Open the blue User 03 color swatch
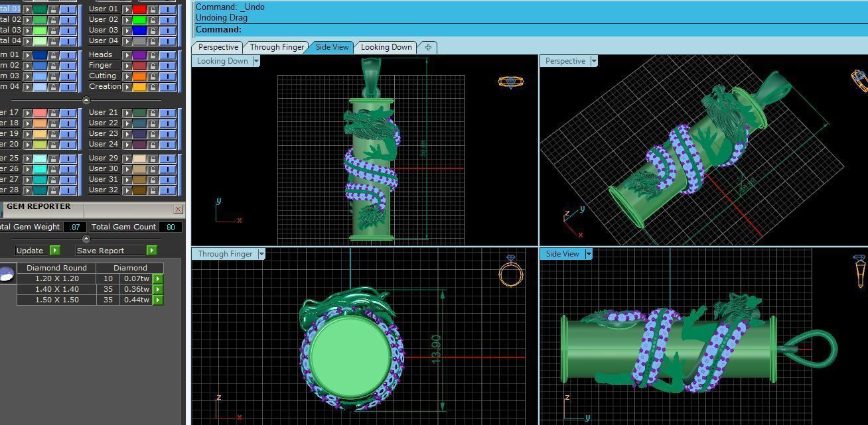Image resolution: width=868 pixels, height=425 pixels. click(139, 30)
